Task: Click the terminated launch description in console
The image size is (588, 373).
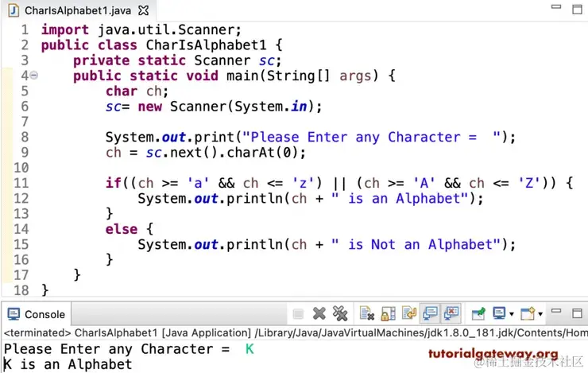Action: 296,333
